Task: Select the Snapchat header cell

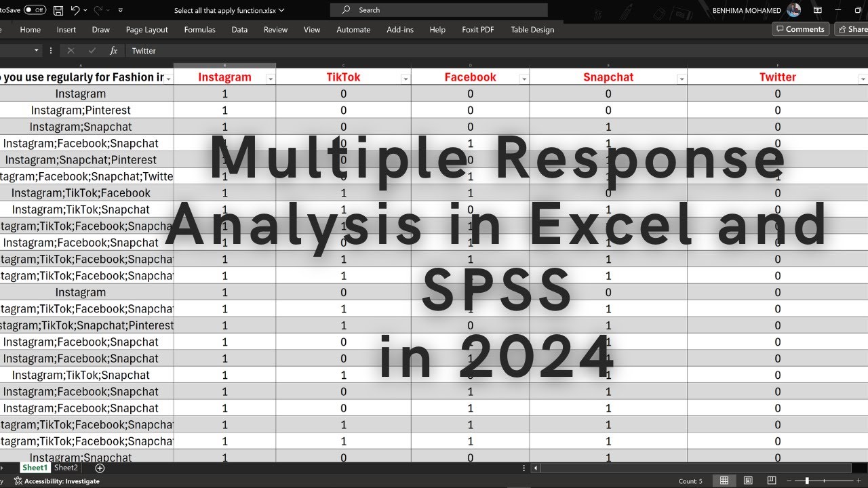Action: (x=608, y=77)
